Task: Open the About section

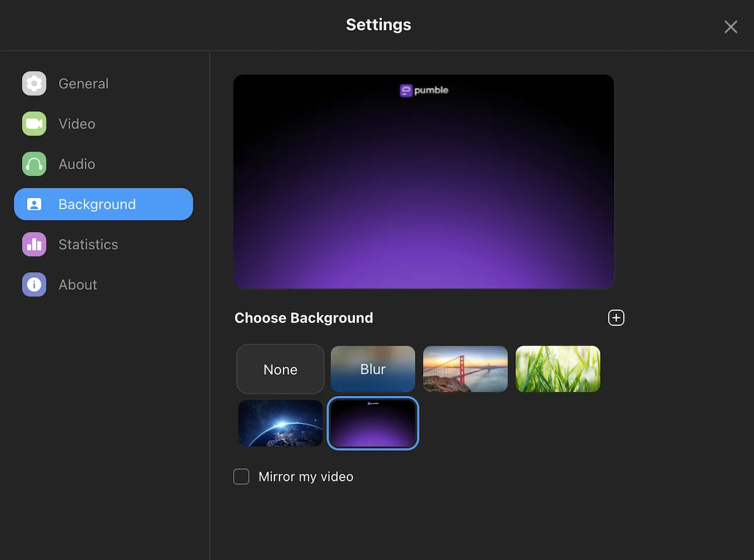Action: (x=77, y=284)
